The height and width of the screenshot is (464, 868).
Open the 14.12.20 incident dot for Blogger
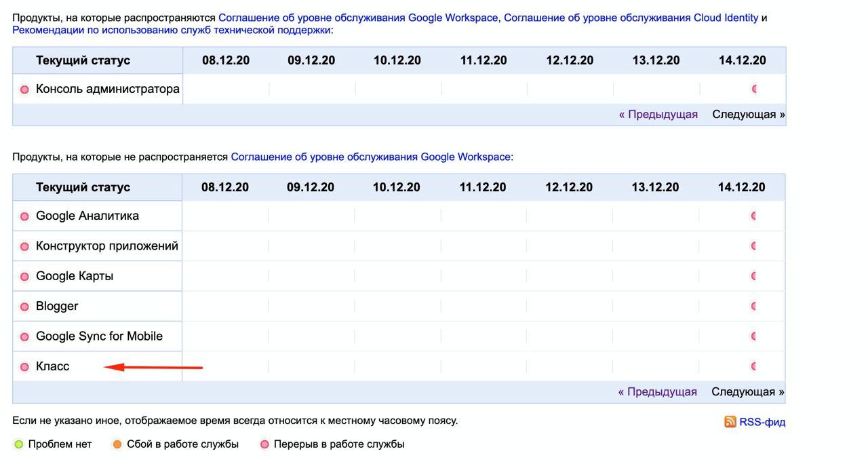(x=753, y=306)
